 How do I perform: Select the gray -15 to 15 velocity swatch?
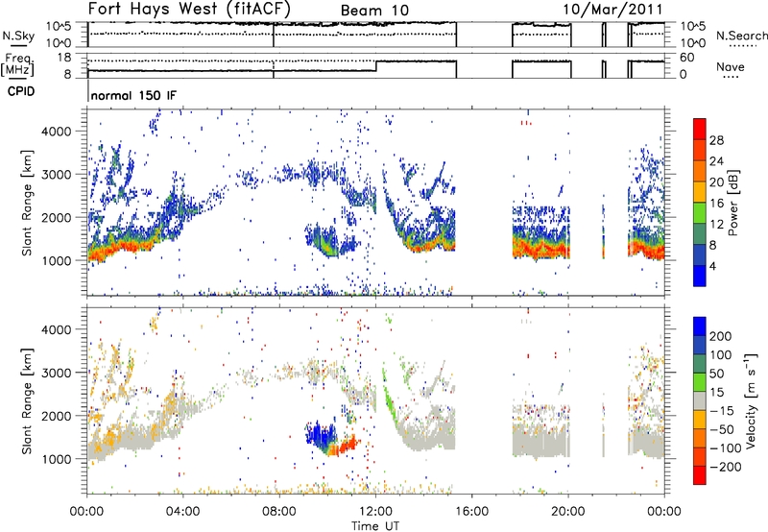point(700,400)
